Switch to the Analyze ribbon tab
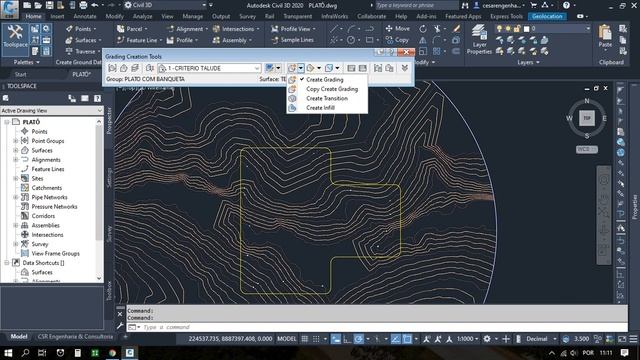Image resolution: width=640 pixels, height=360 pixels. pyautogui.click(x=142, y=16)
